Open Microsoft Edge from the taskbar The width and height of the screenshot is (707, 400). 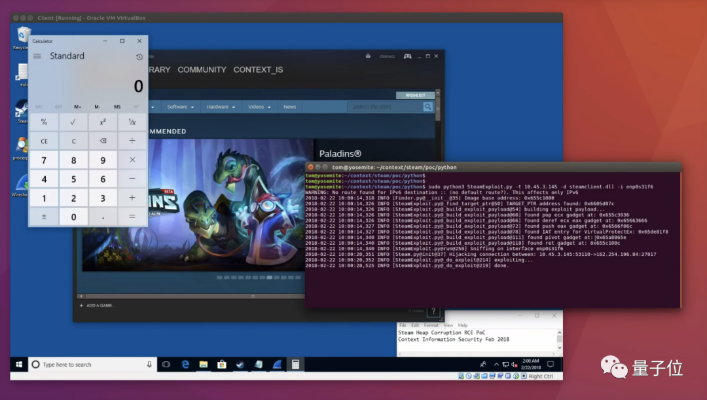point(186,364)
